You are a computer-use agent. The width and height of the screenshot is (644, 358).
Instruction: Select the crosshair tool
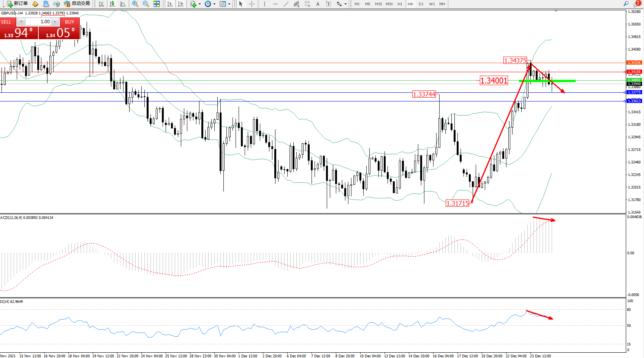[252, 4]
